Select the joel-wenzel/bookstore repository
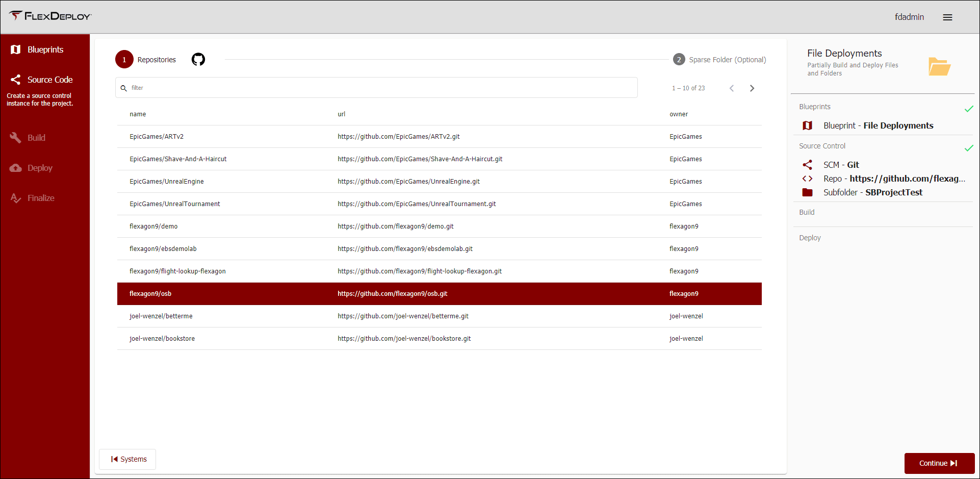 [x=440, y=339]
